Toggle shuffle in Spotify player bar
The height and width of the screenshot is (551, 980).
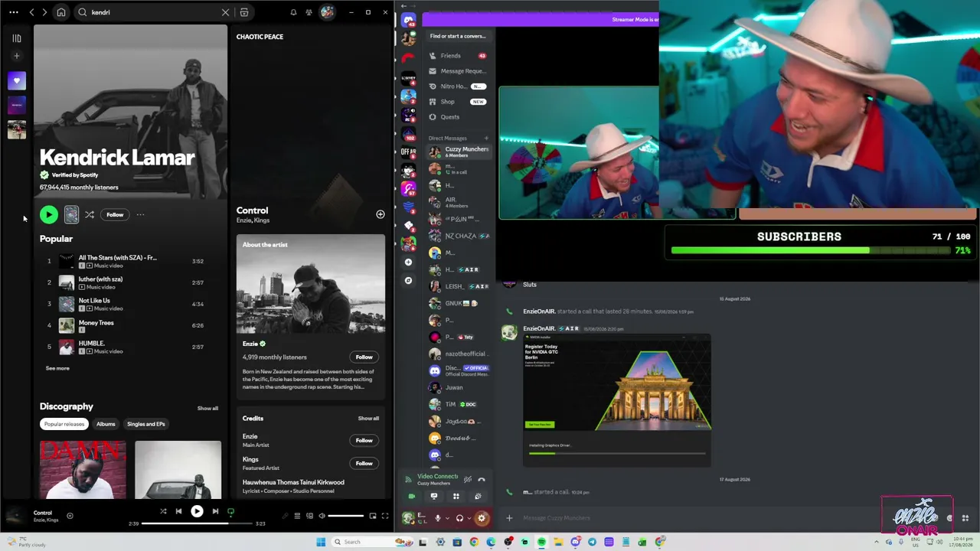pos(163,511)
